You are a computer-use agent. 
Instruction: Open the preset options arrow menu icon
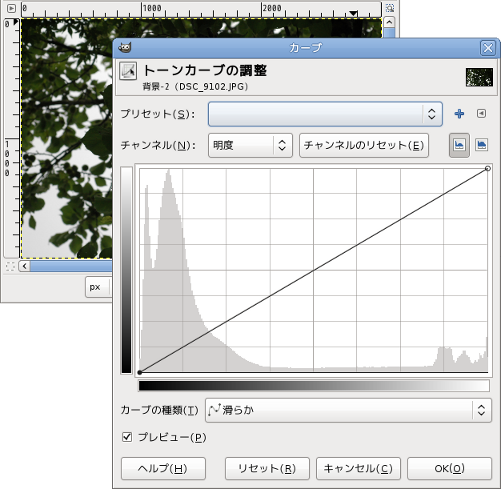point(481,114)
